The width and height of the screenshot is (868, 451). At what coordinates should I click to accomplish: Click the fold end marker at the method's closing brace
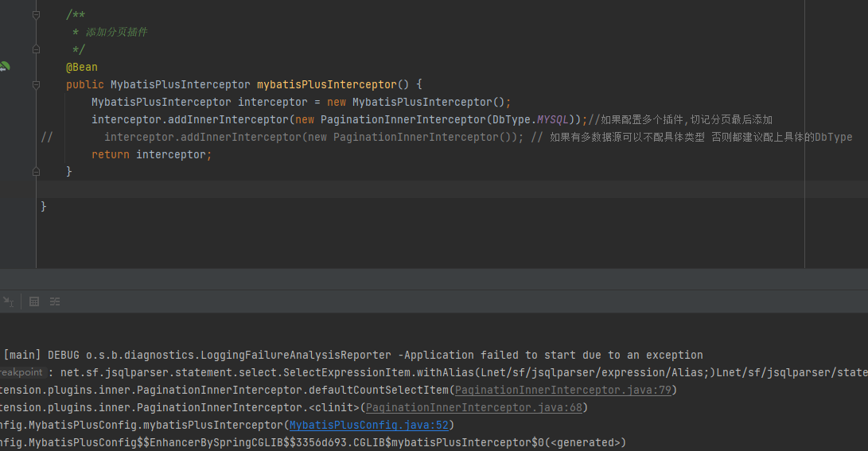point(36,172)
